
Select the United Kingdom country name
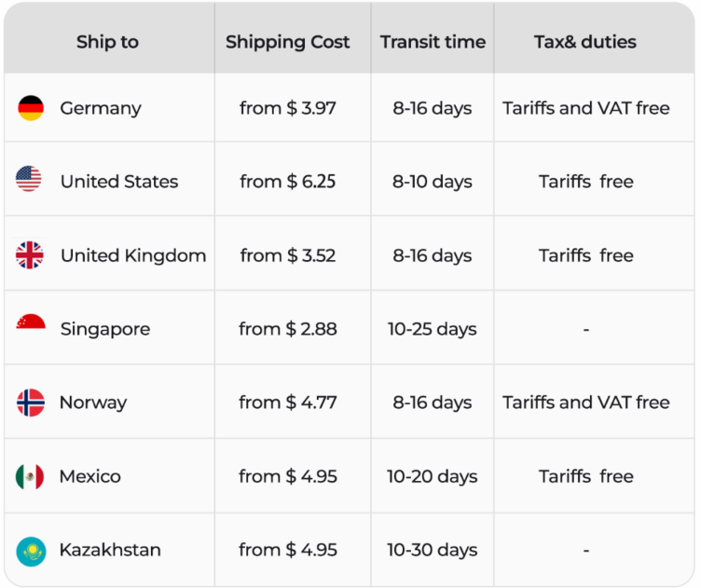(x=133, y=255)
